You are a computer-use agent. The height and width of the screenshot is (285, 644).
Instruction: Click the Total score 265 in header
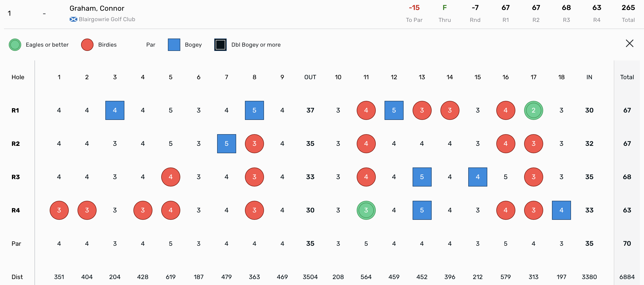click(628, 8)
